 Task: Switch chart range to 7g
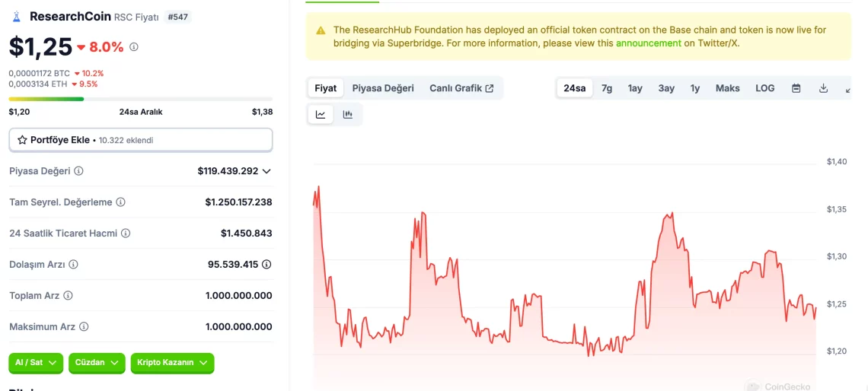(607, 88)
